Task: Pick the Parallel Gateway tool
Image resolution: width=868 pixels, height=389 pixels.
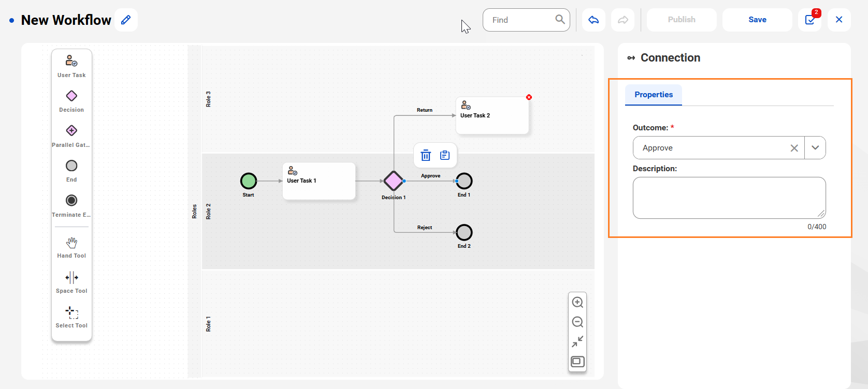Action: tap(71, 137)
